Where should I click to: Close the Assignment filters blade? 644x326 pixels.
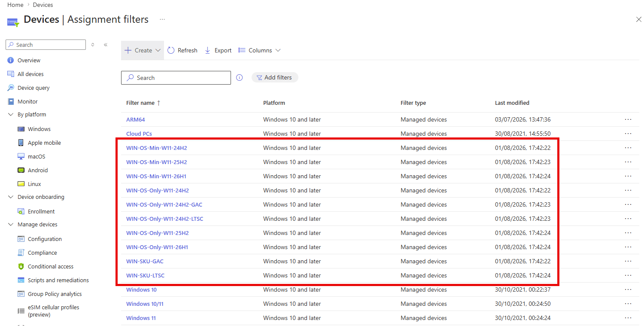tap(638, 19)
